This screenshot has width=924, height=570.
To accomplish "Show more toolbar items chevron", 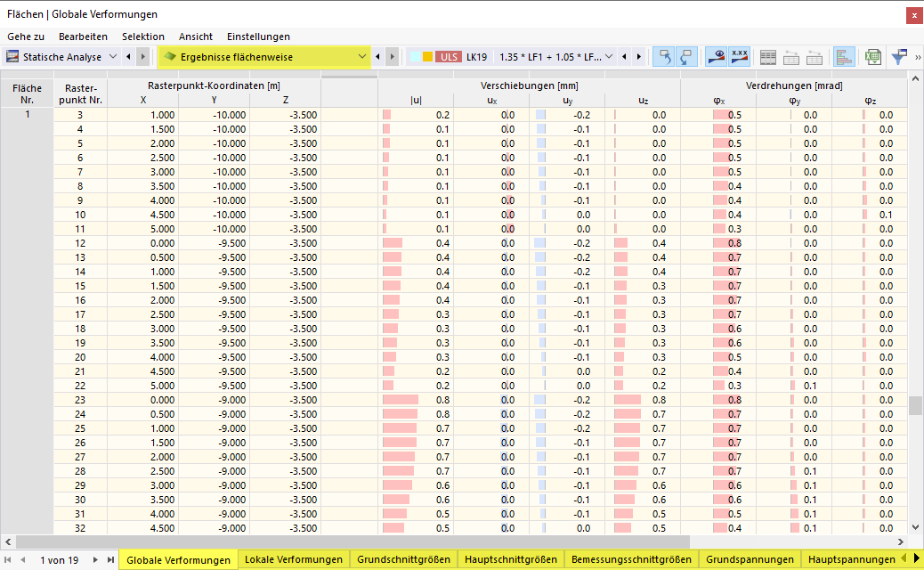I will click(x=918, y=57).
